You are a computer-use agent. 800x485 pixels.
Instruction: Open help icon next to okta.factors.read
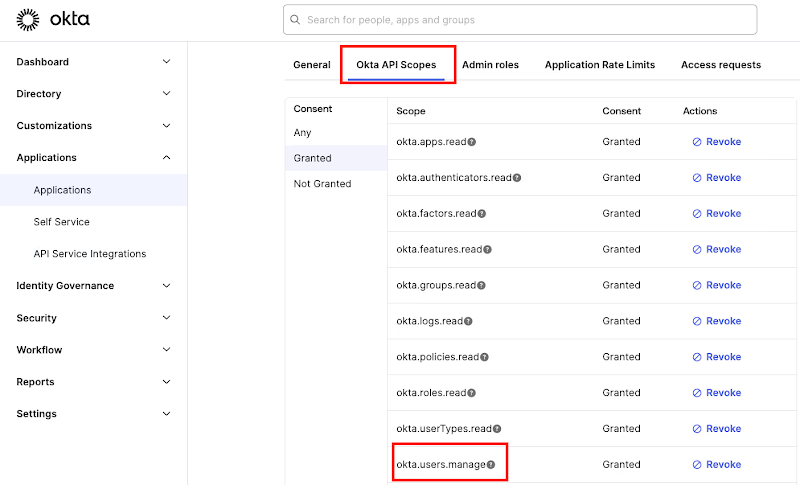click(482, 214)
